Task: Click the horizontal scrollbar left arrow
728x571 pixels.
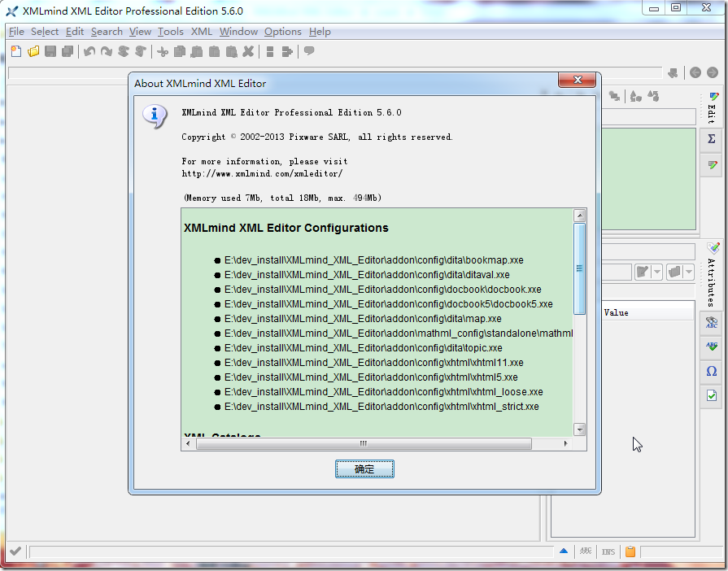Action: pyautogui.click(x=188, y=444)
